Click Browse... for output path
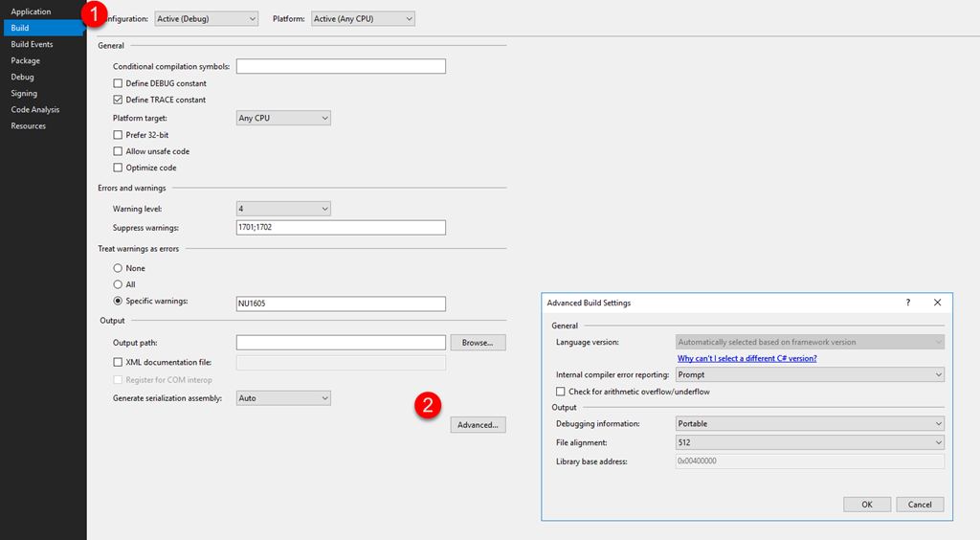This screenshot has height=540, width=980. (x=478, y=343)
